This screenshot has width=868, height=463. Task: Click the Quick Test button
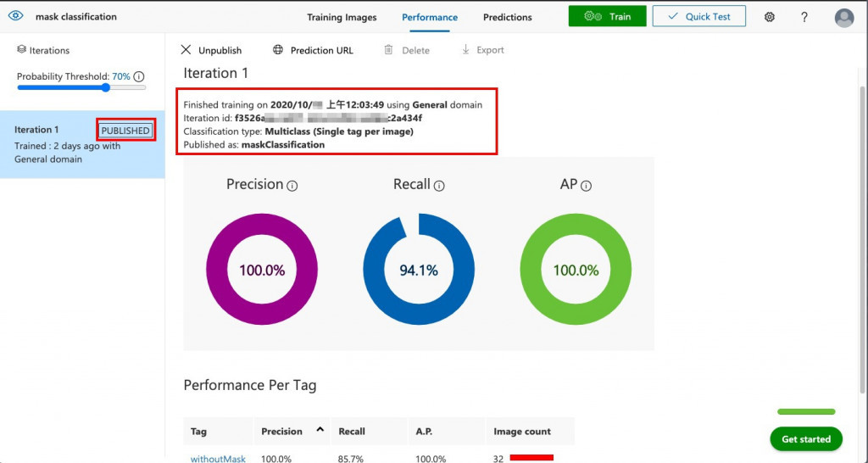(x=698, y=16)
